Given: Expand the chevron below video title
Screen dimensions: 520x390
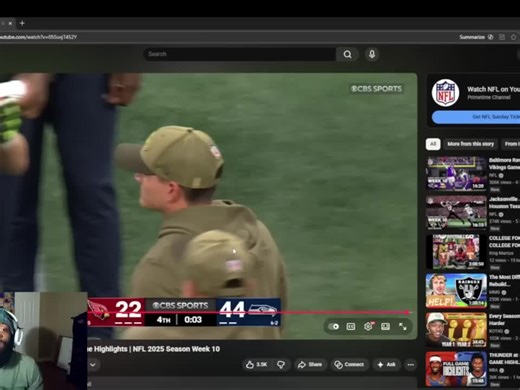Looking at the screenshot, I should [x=93, y=365].
